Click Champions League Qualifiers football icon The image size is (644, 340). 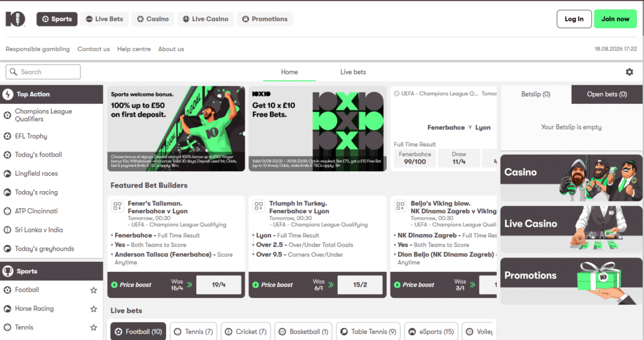pos(8,115)
